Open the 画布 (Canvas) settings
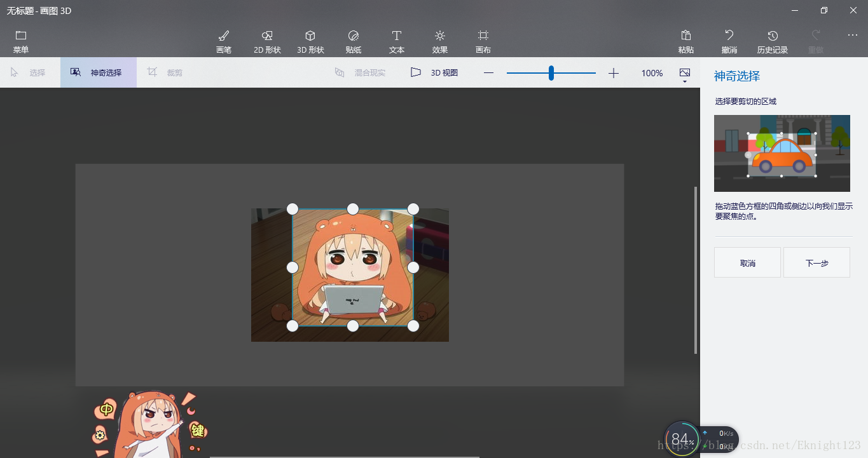Viewport: 868px width, 458px height. pyautogui.click(x=483, y=41)
